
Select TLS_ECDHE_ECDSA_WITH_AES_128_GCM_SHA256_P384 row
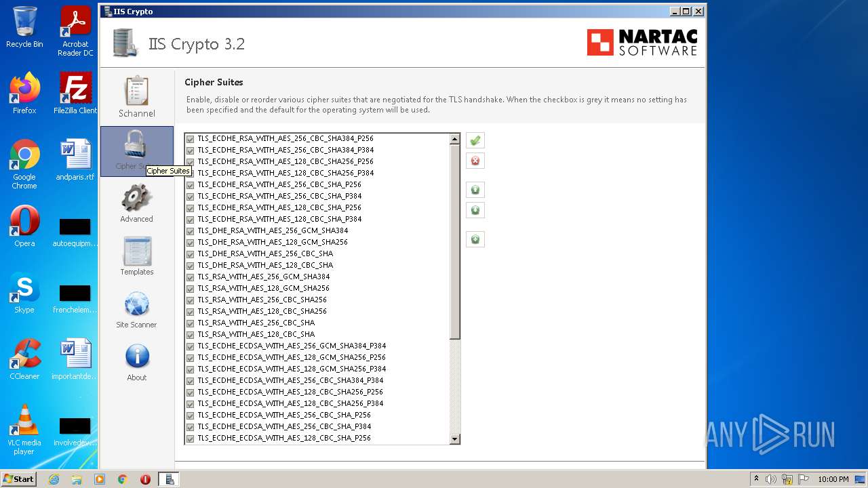(x=317, y=369)
